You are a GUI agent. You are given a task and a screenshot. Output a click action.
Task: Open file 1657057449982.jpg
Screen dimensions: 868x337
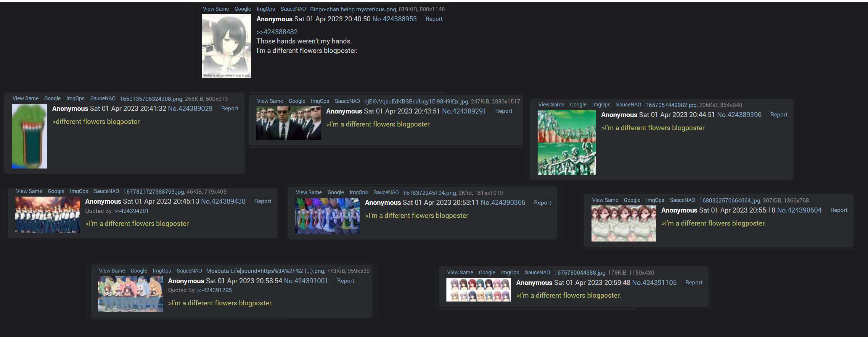click(671, 105)
